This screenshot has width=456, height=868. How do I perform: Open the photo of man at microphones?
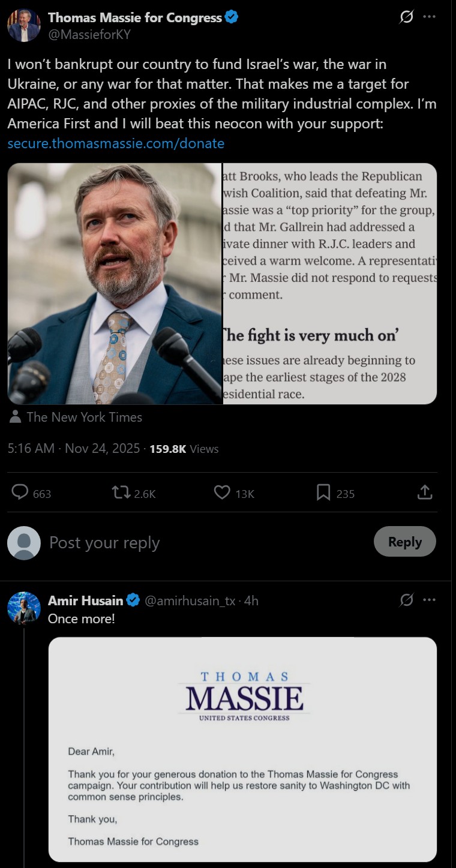115,284
